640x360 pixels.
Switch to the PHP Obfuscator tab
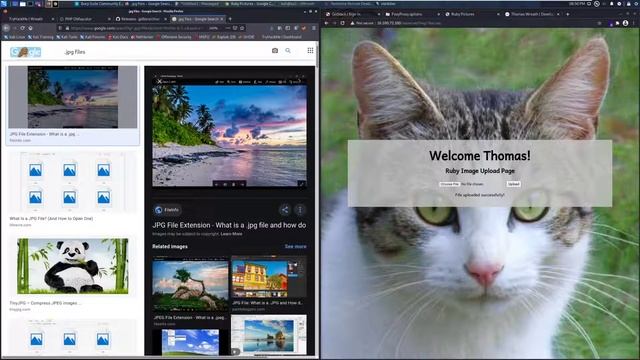coord(84,19)
